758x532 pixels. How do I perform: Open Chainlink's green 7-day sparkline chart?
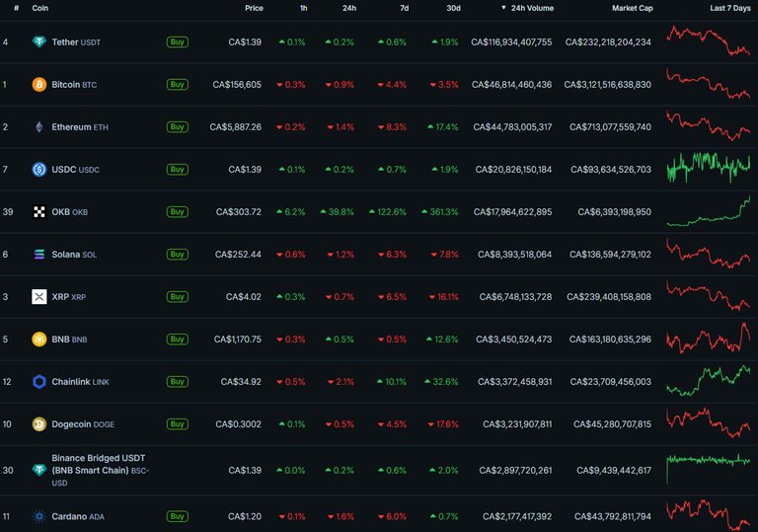click(x=709, y=381)
